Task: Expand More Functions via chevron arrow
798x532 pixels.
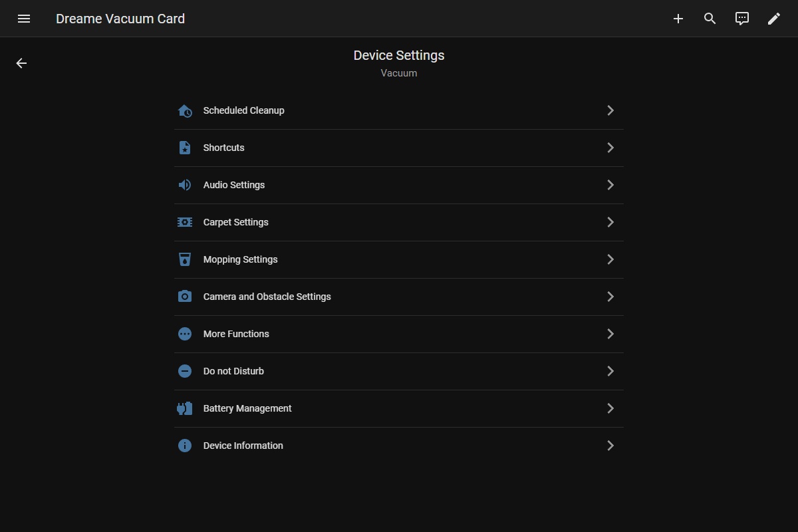Action: (x=610, y=334)
